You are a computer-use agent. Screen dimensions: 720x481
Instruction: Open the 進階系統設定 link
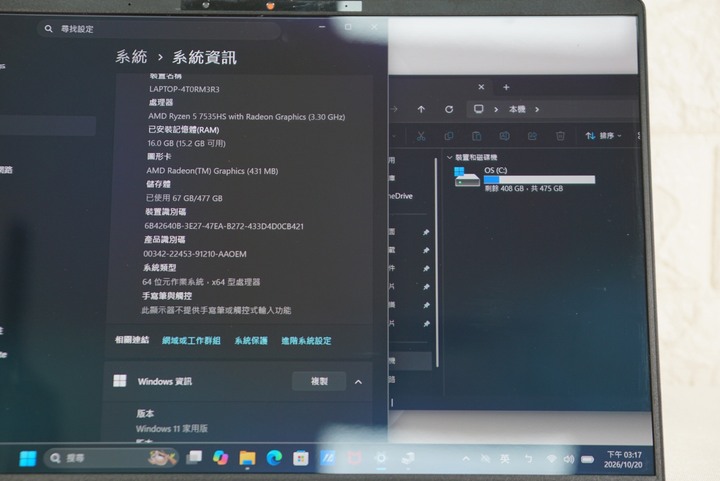(x=306, y=341)
